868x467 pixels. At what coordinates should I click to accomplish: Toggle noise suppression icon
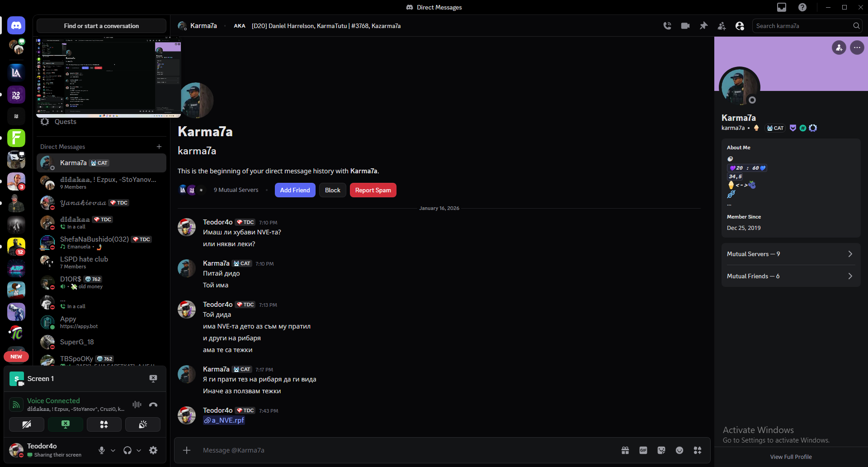[137, 405]
